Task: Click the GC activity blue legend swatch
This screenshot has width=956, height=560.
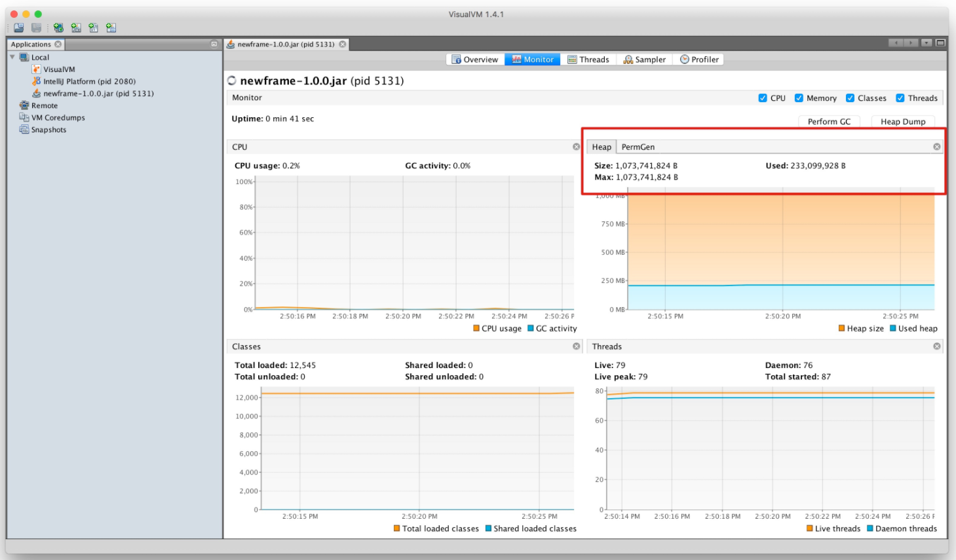Action: tap(531, 328)
